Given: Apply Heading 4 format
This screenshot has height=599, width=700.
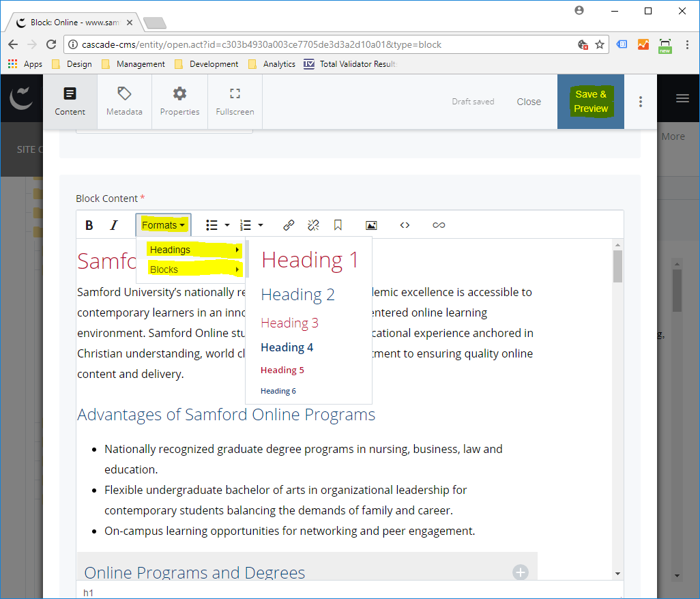Looking at the screenshot, I should pyautogui.click(x=287, y=347).
